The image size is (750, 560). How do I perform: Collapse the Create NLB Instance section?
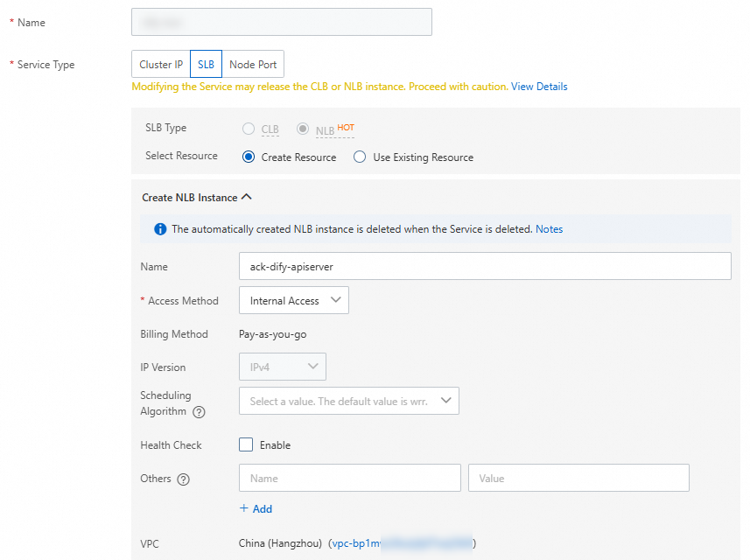click(247, 198)
